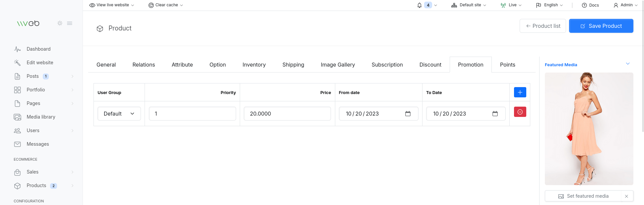Click the featured product dress image
The width and height of the screenshot is (644, 205).
(x=589, y=128)
